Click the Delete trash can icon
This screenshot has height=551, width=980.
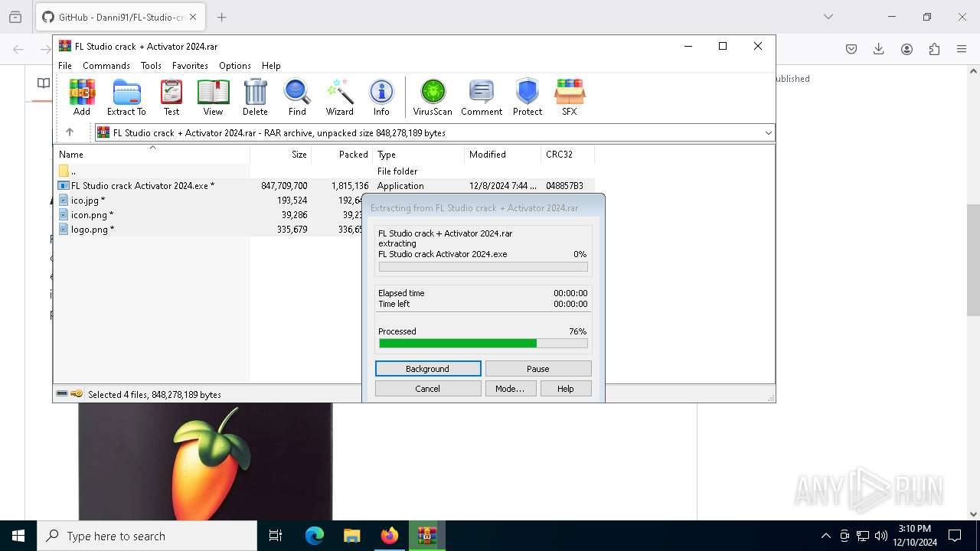255,97
